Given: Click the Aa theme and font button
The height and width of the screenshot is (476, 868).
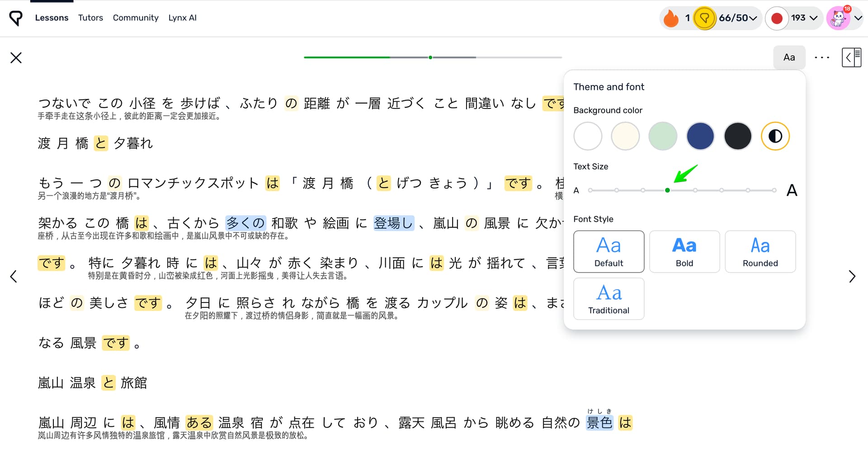Looking at the screenshot, I should point(789,58).
